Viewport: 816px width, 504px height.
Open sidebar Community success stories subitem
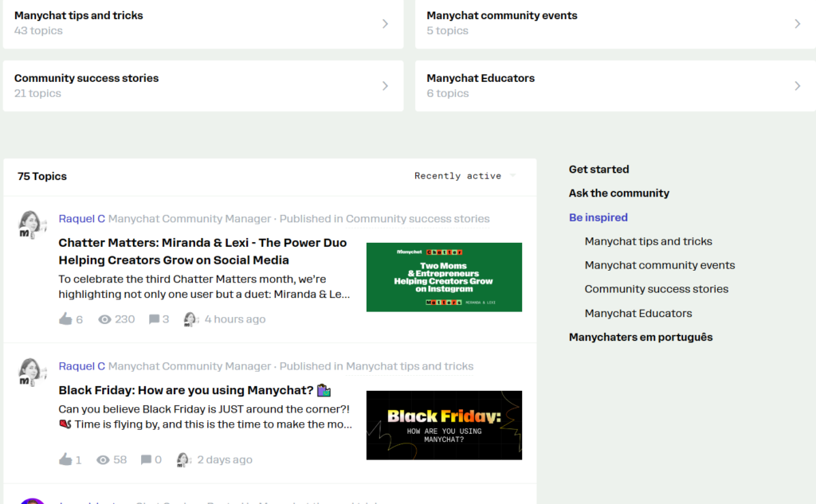coord(657,289)
